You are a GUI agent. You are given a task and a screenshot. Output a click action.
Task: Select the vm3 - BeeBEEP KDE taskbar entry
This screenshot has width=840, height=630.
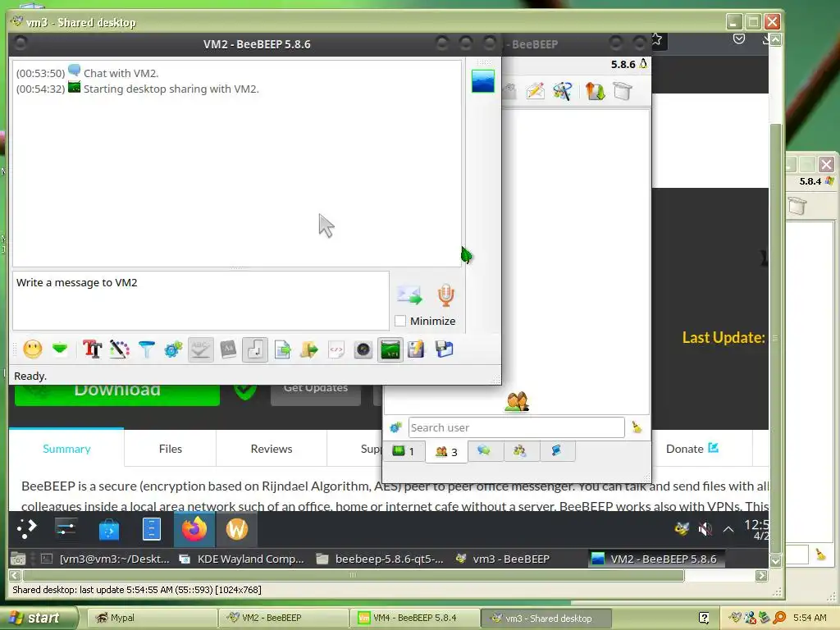pos(504,559)
